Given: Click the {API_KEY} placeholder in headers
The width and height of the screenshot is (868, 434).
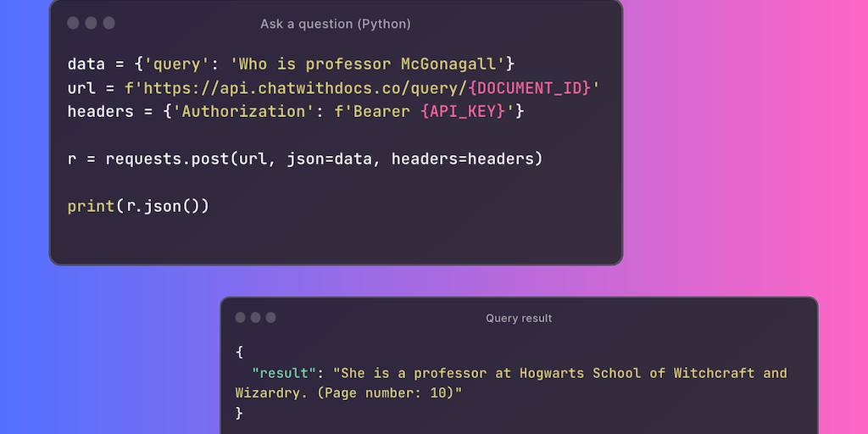Looking at the screenshot, I should [x=464, y=111].
